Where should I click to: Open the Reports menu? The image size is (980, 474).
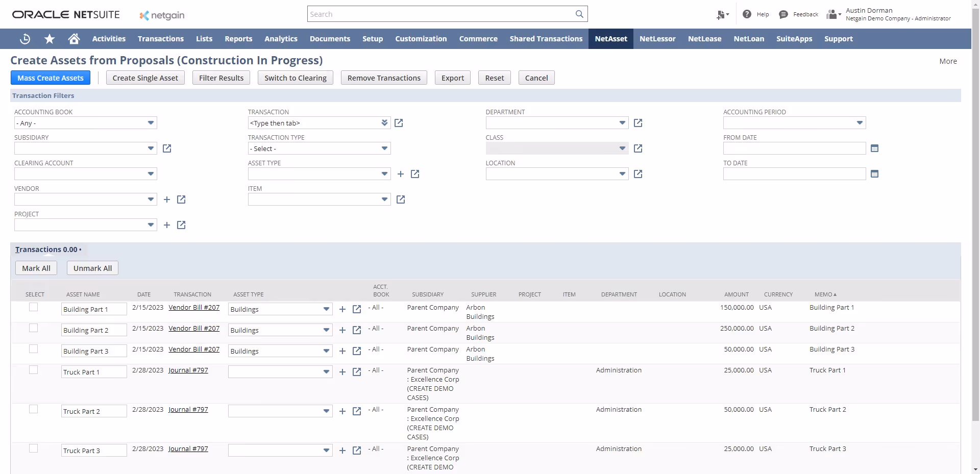[238, 39]
